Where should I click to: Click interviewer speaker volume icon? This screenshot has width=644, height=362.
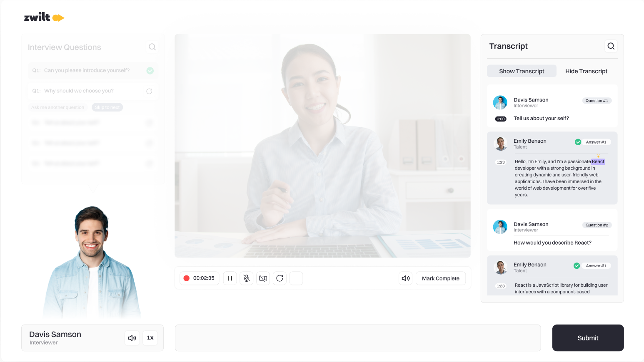pos(132,338)
